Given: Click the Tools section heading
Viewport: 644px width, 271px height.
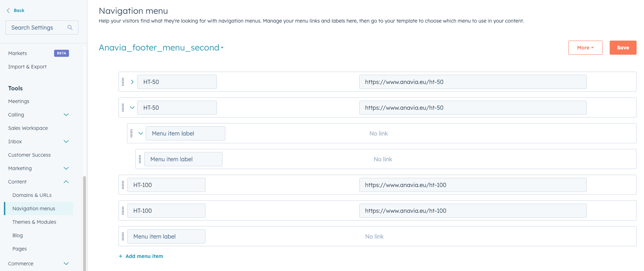Looking at the screenshot, I should 16,88.
